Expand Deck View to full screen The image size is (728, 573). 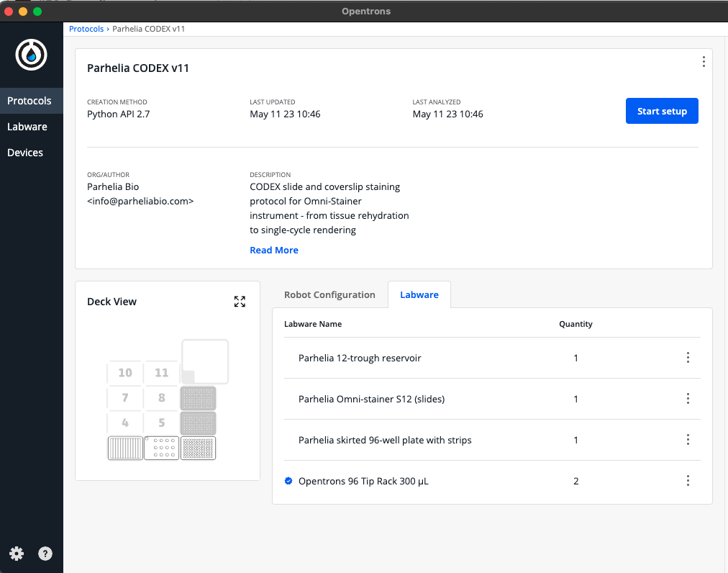(x=240, y=302)
